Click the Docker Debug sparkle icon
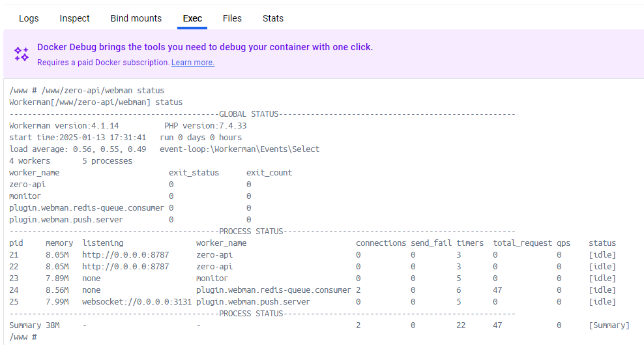 click(x=22, y=54)
